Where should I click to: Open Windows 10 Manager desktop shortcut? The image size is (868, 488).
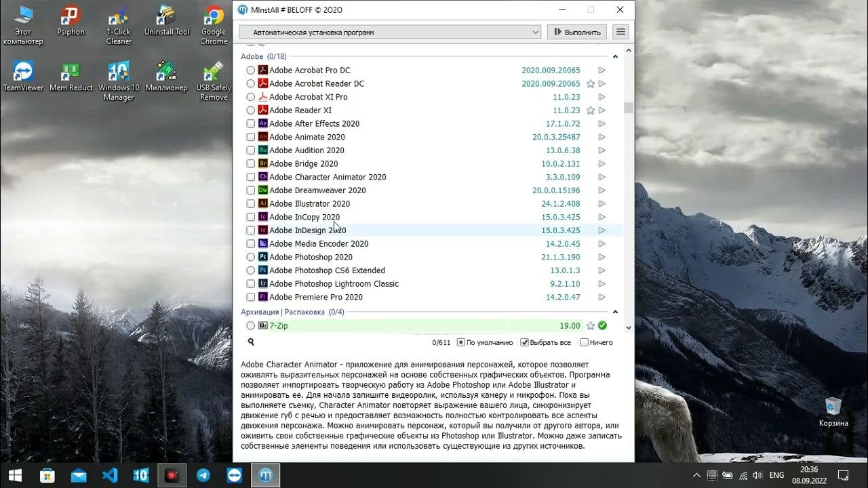tap(119, 81)
